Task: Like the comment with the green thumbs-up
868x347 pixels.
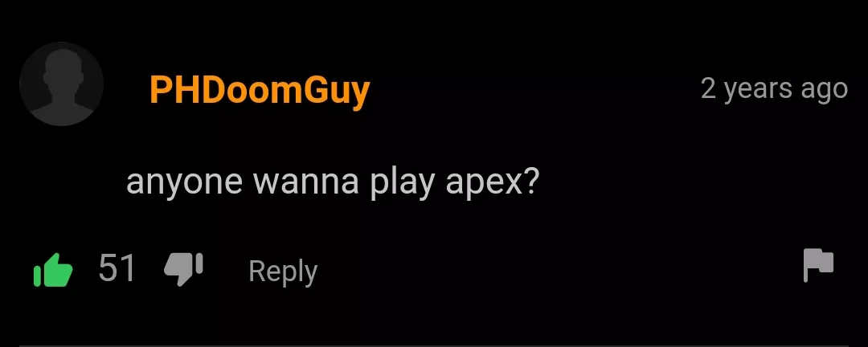Action: tap(53, 270)
